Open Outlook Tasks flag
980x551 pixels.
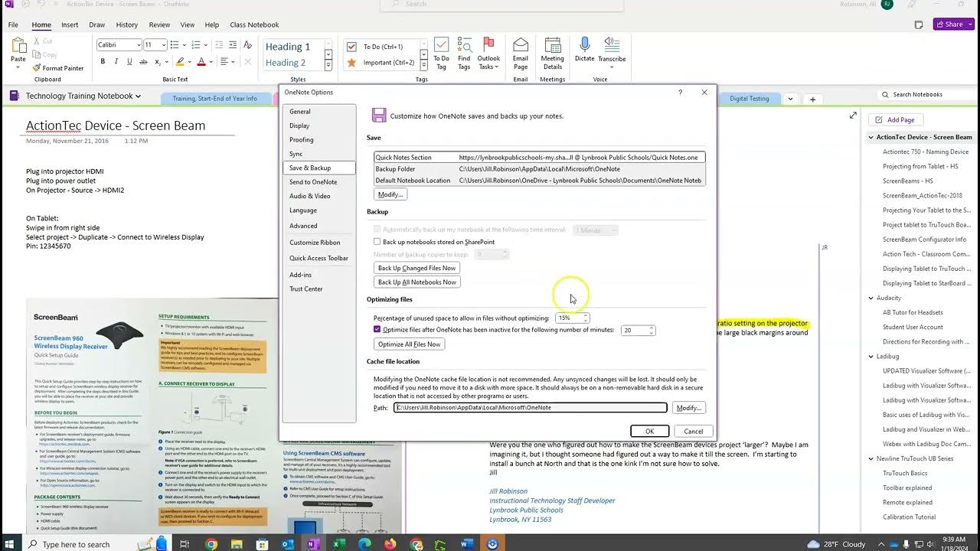click(x=488, y=54)
